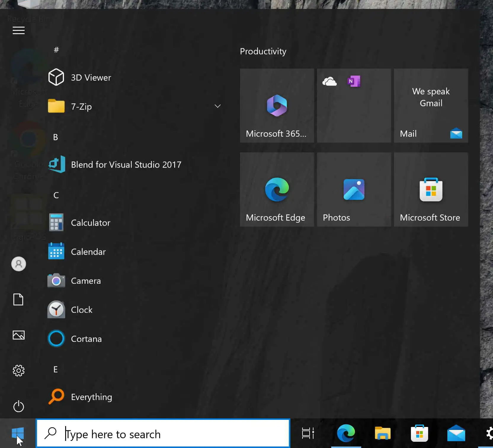Click the 7-Zip folder icon
This screenshot has width=493, height=448.
56,106
